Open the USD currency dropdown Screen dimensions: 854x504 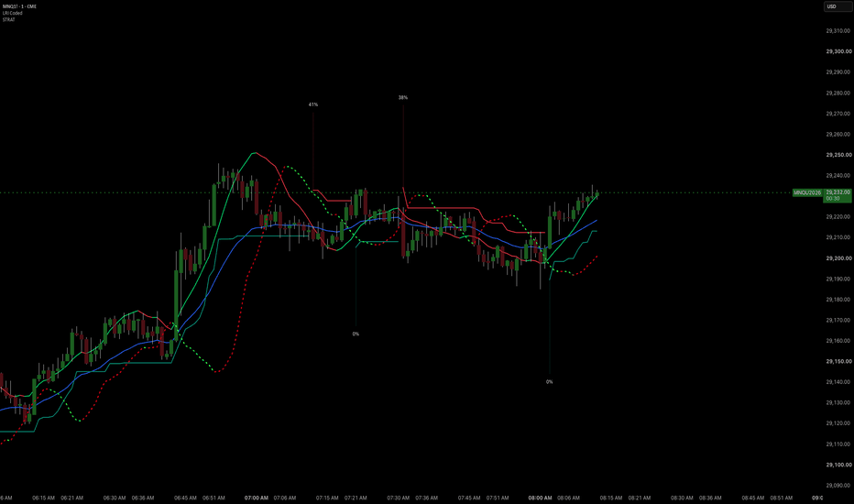(838, 6)
